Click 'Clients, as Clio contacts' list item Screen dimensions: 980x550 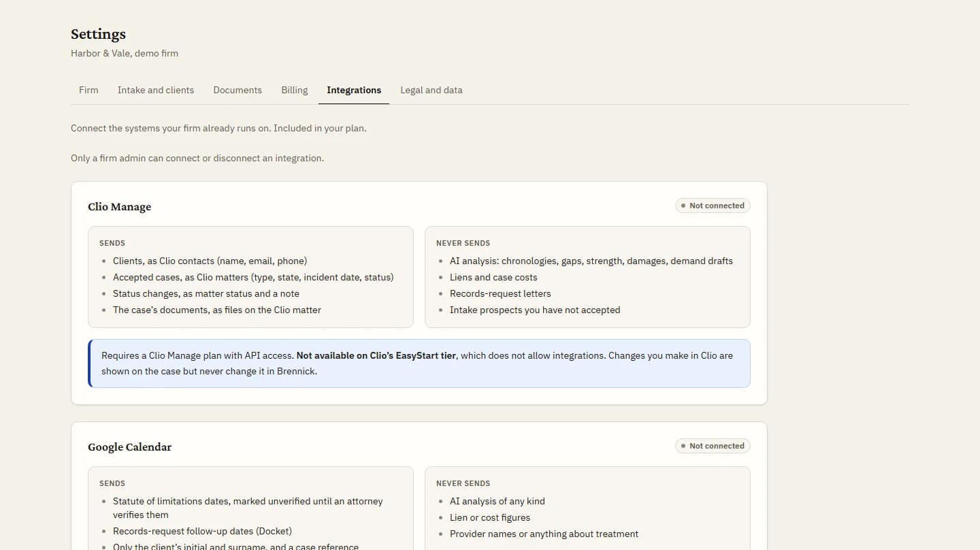(210, 261)
